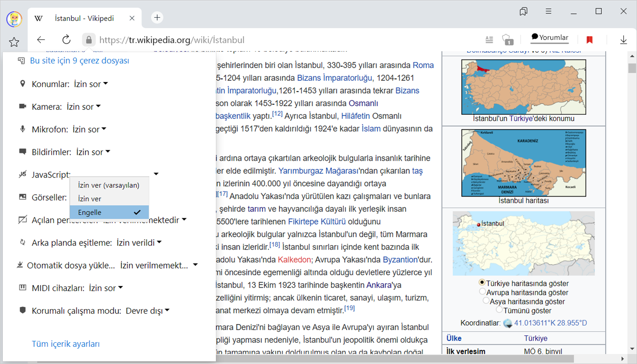Screen dimensions: 637x364
Task: Choose 'İzin ver (varsayılan)' in JavaScript menu
Action: click(x=109, y=185)
